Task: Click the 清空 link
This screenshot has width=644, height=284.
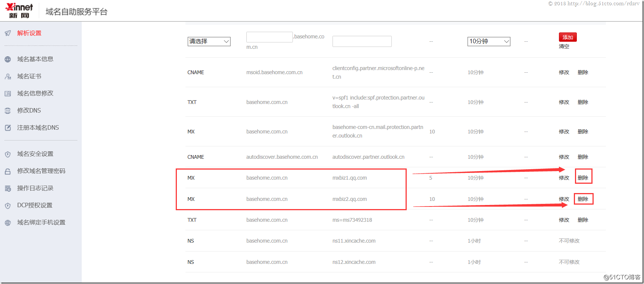Action: pyautogui.click(x=564, y=47)
